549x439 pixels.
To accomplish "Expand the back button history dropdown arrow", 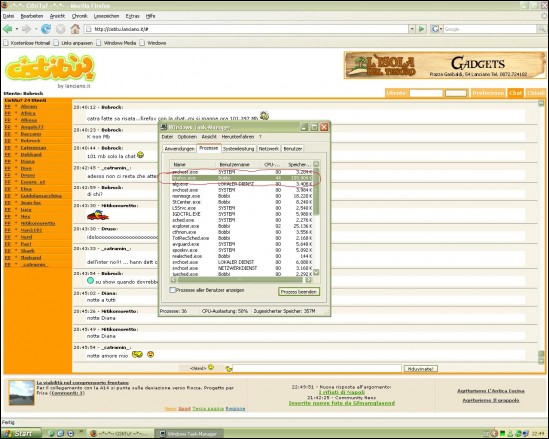I will point(16,29).
